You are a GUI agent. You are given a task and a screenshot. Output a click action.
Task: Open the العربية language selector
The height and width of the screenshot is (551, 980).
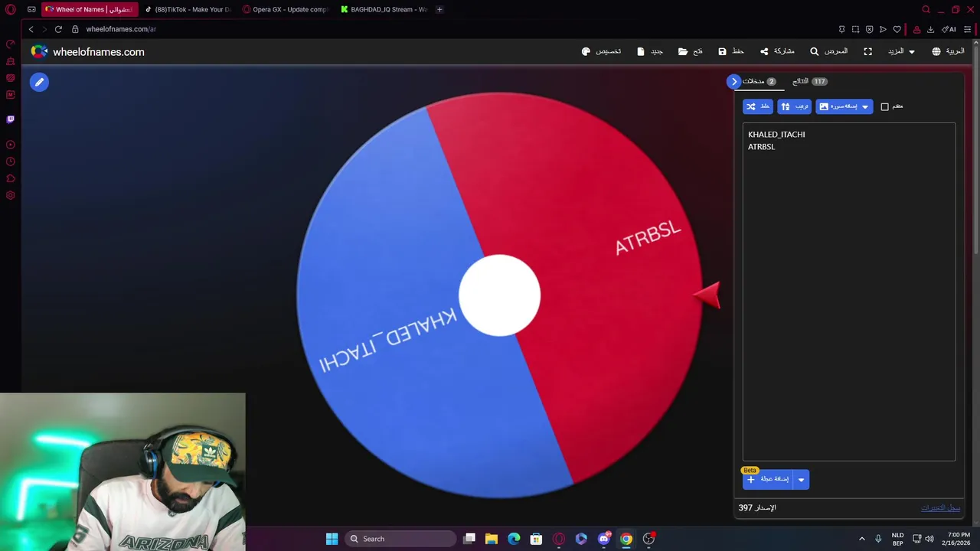(x=948, y=51)
